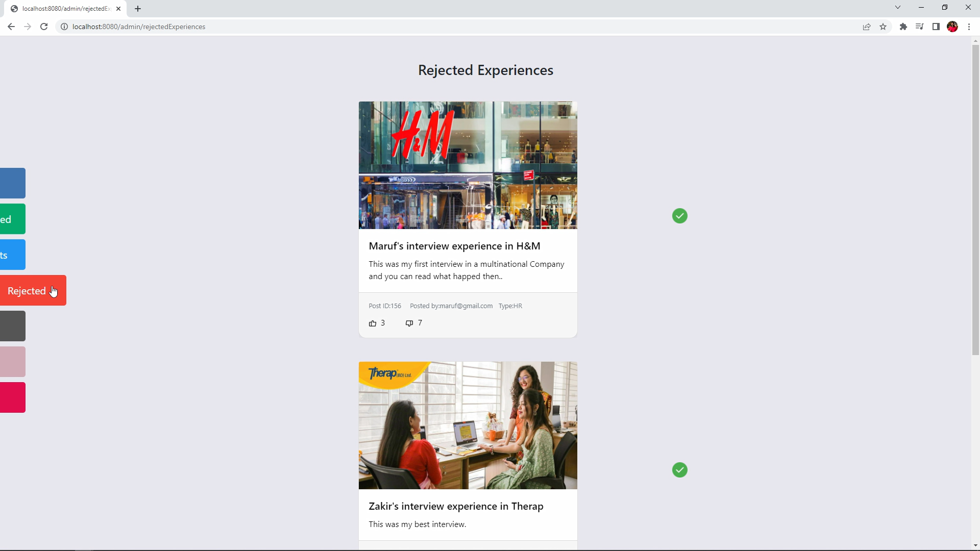This screenshot has height=551, width=980.
Task: Dislike Maruf's post using the thumbs-down icon
Action: click(409, 323)
